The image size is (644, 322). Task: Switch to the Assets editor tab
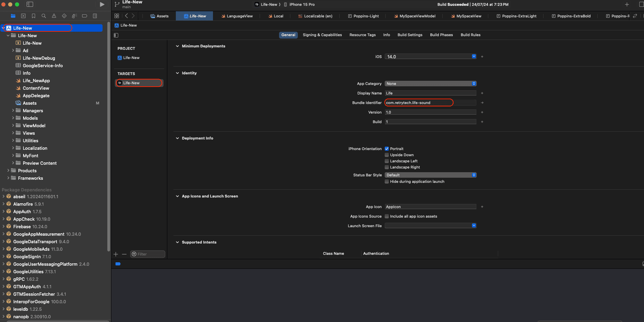159,16
